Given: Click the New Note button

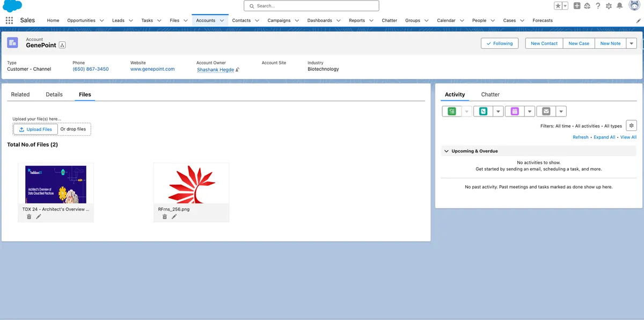Looking at the screenshot, I should (610, 43).
